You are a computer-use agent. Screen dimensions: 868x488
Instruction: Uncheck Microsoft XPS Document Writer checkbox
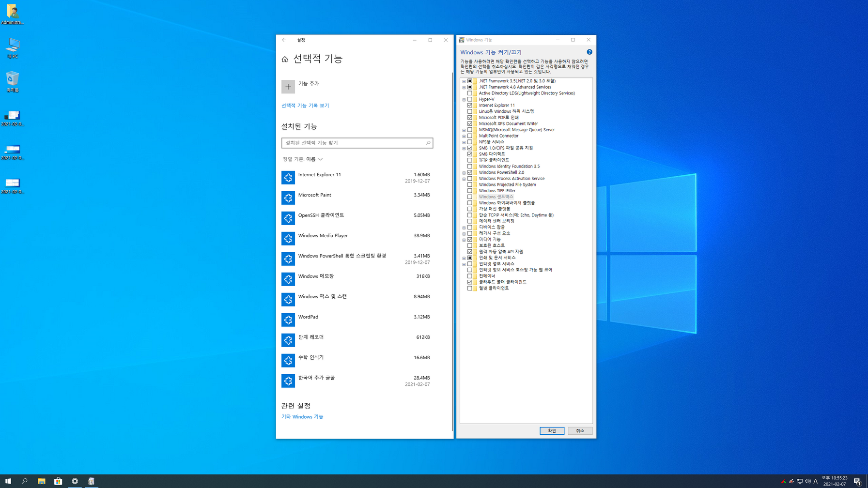pos(470,123)
